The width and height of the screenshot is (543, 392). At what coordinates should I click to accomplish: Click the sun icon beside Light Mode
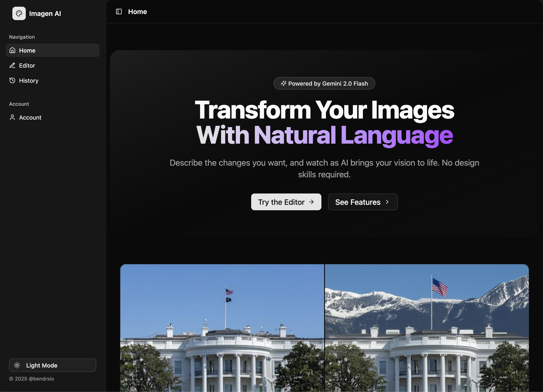17,365
